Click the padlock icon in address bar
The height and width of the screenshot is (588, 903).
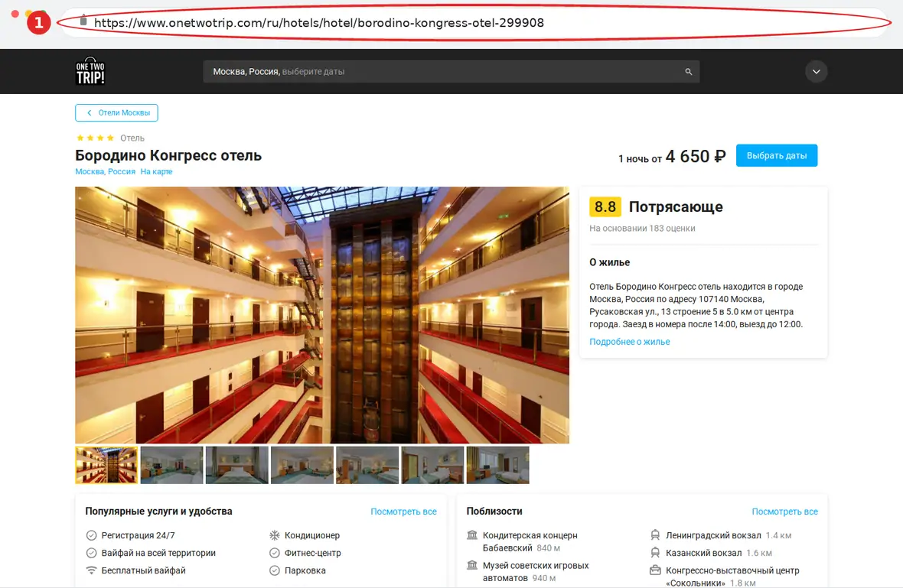tap(83, 21)
